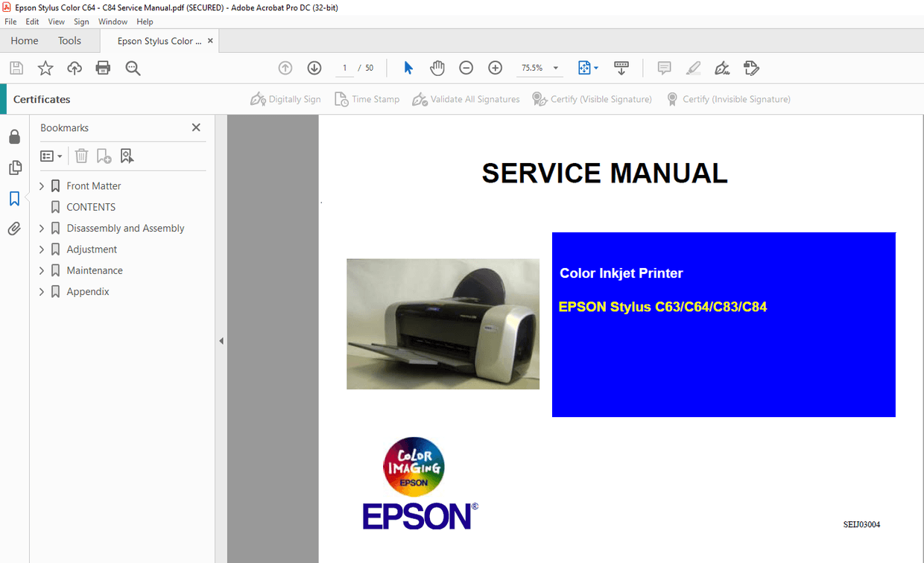Screen dimensions: 924x563
Task: Click the Digitally Sign button
Action: coord(285,98)
